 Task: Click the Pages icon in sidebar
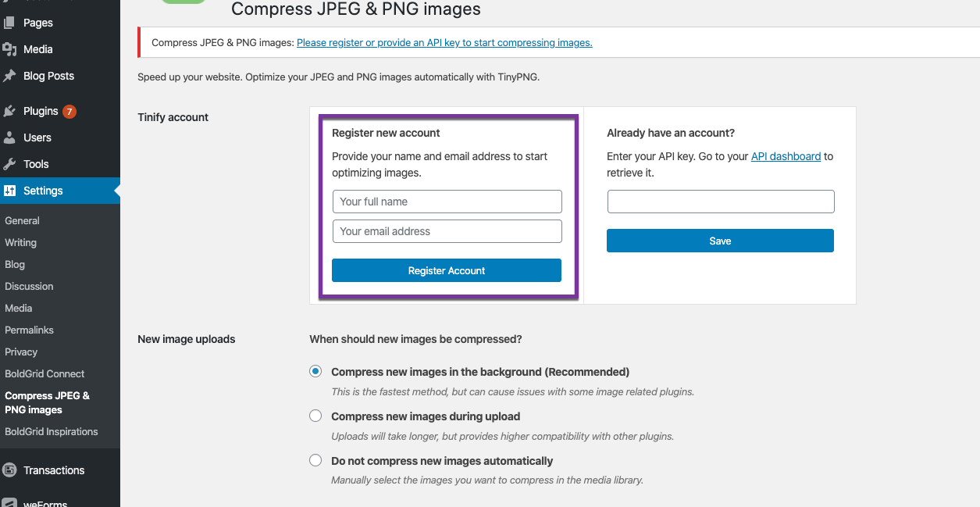(x=9, y=23)
